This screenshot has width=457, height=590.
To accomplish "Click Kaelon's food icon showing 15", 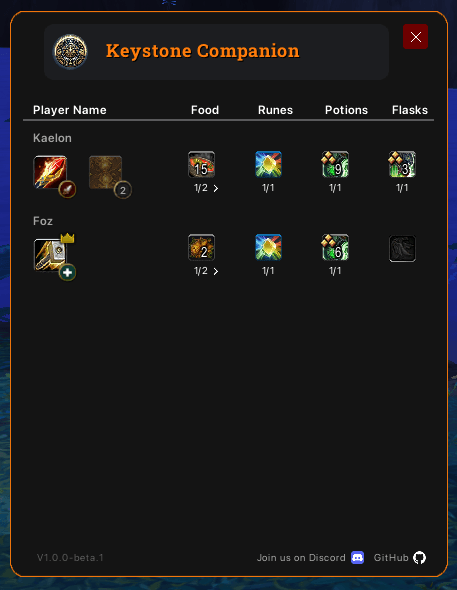I will click(x=202, y=164).
